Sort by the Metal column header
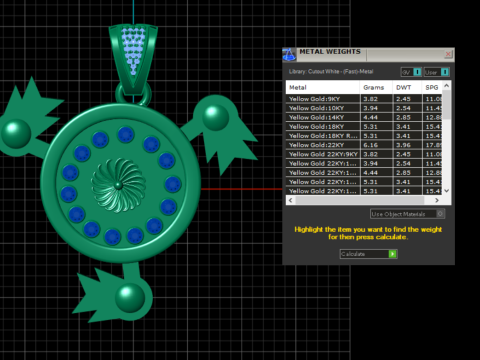Screen dimensions: 480x360 322,87
